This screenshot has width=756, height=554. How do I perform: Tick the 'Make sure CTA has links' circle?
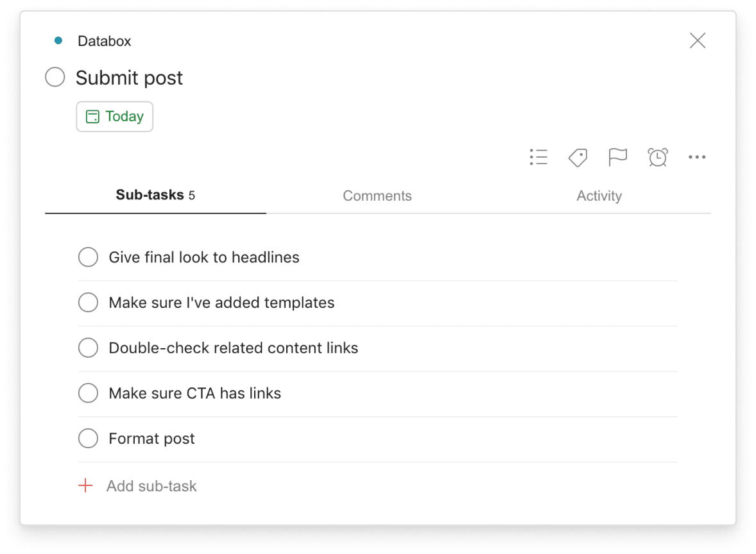(x=88, y=392)
